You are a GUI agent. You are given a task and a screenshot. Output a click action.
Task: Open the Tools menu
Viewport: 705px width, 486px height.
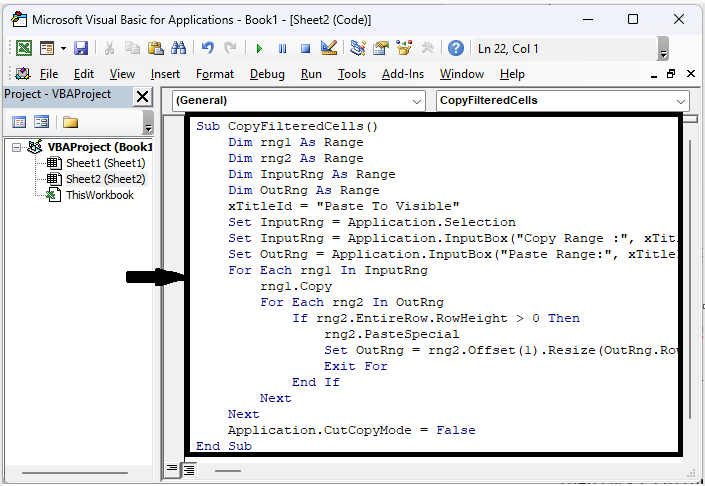coord(351,74)
